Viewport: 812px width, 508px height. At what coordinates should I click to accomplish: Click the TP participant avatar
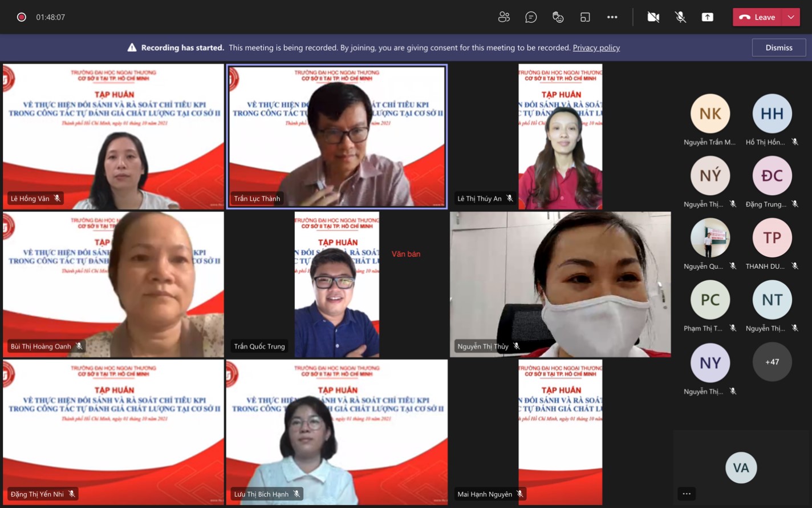pyautogui.click(x=772, y=237)
